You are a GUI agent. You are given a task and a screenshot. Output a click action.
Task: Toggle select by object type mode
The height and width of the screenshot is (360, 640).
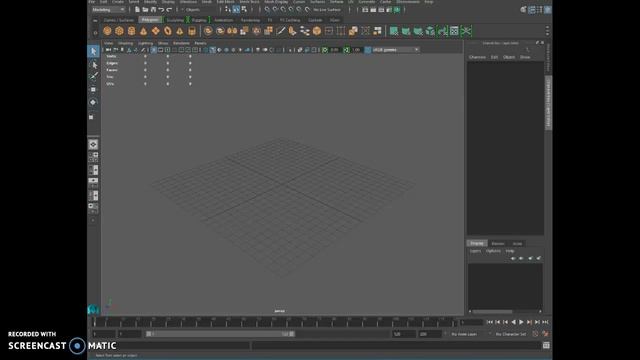pyautogui.click(x=236, y=9)
